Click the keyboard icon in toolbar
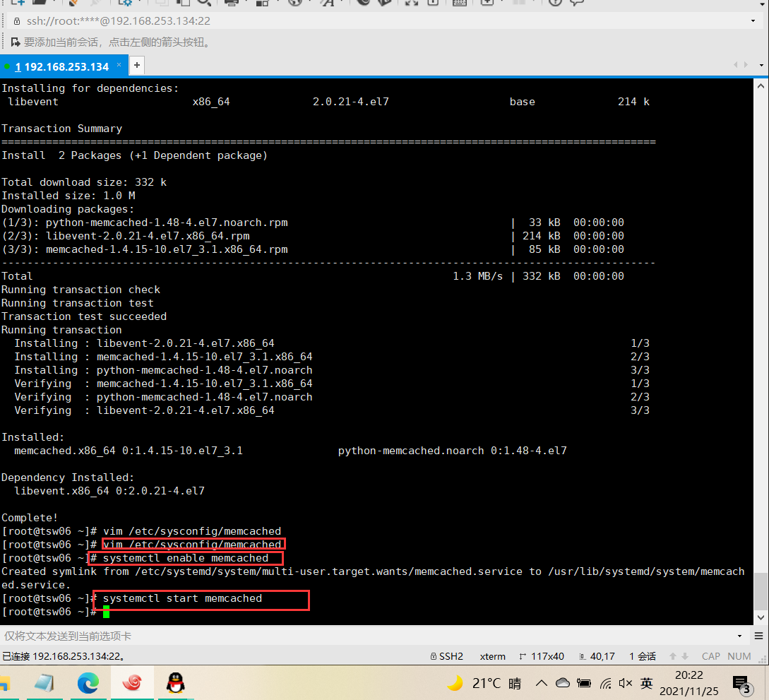 pyautogui.click(x=459, y=2)
